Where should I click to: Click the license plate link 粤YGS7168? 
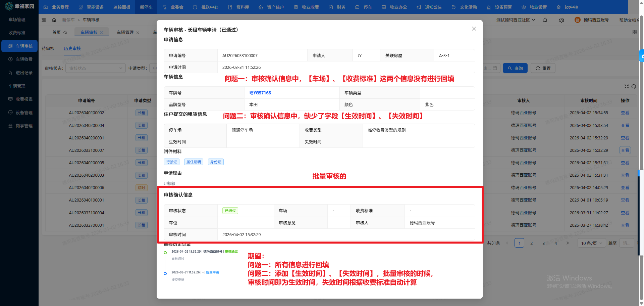[260, 93]
